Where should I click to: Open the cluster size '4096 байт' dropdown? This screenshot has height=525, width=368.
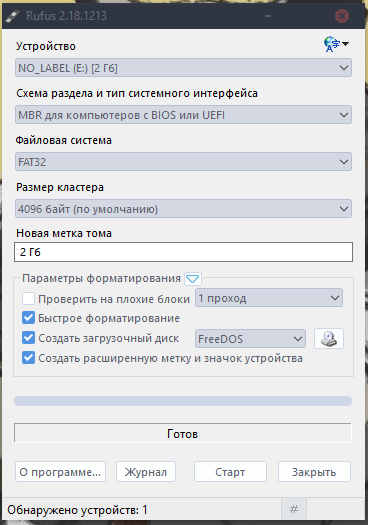coord(183,209)
